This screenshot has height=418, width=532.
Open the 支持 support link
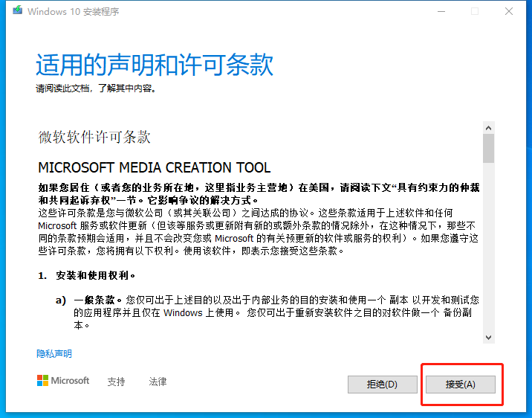pos(116,382)
